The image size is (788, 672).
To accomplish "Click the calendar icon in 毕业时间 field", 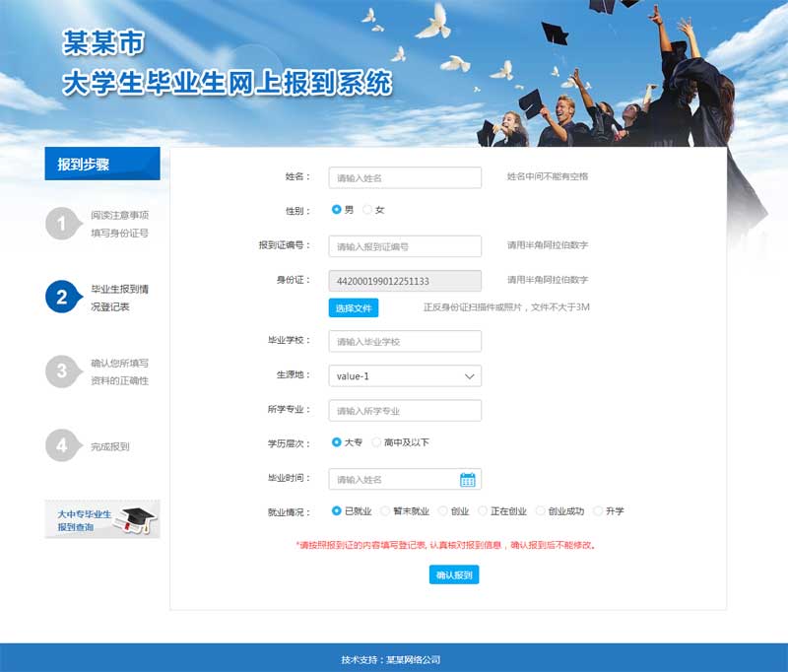I will (x=467, y=480).
